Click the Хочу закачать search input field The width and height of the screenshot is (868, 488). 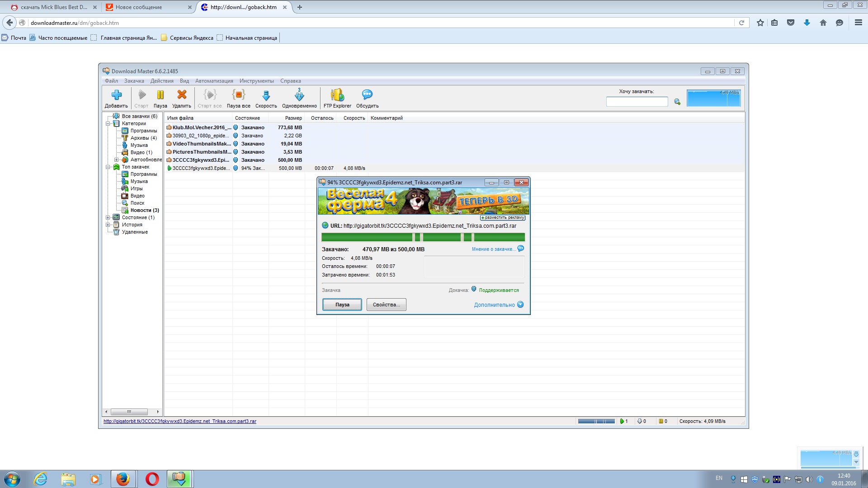tap(637, 102)
